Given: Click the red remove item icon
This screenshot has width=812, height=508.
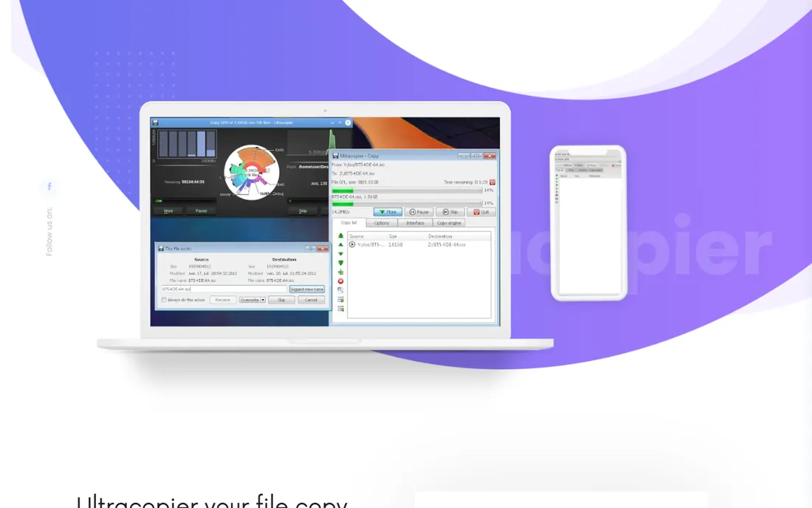Looking at the screenshot, I should click(x=341, y=281).
